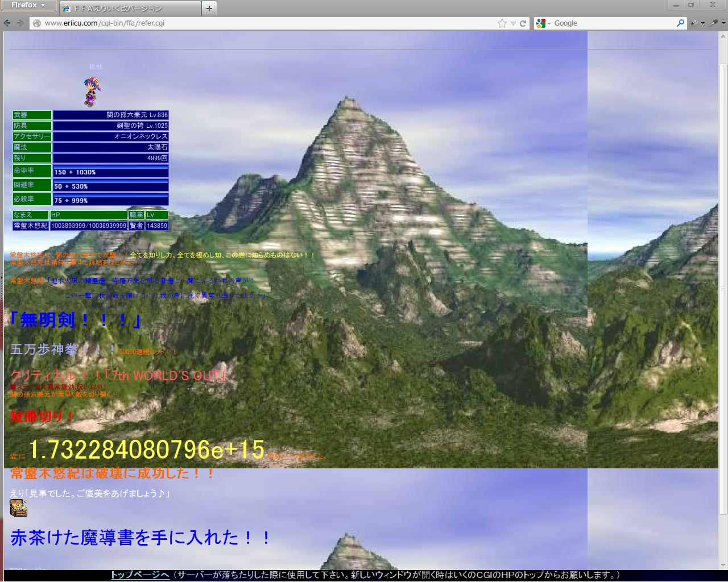Click the HP column header
Image resolution: width=728 pixels, height=582 pixels.
(89, 215)
